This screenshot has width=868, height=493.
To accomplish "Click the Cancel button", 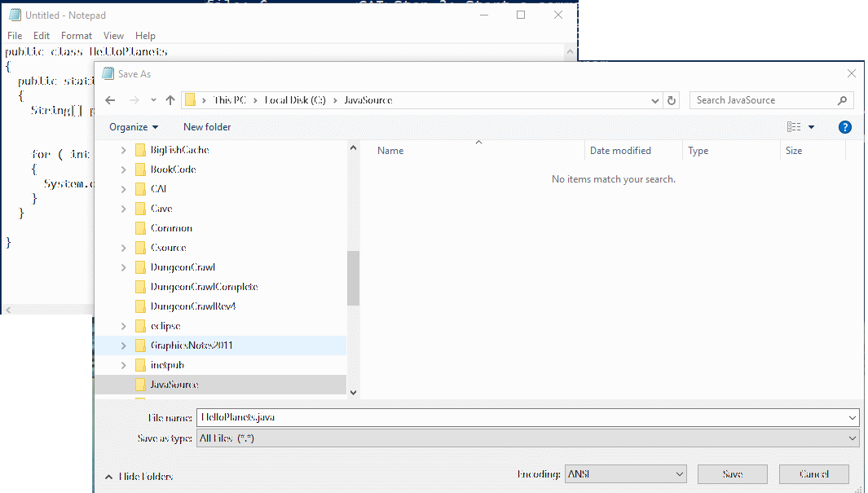I will click(813, 474).
